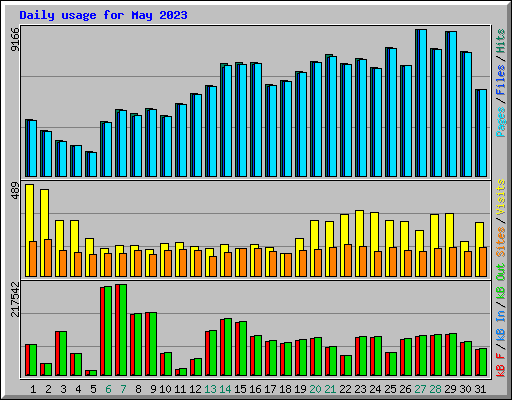Select day 30 on the x-axis
This screenshot has width=512, height=400.
click(x=465, y=389)
